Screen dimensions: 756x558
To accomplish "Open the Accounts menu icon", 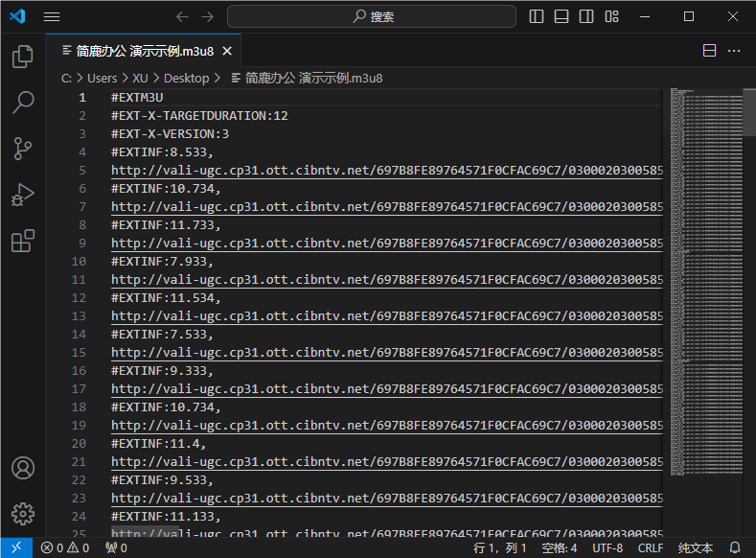I will click(23, 468).
